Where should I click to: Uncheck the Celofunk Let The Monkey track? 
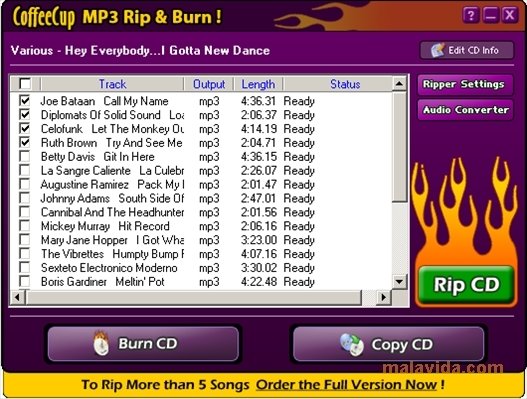click(25, 128)
